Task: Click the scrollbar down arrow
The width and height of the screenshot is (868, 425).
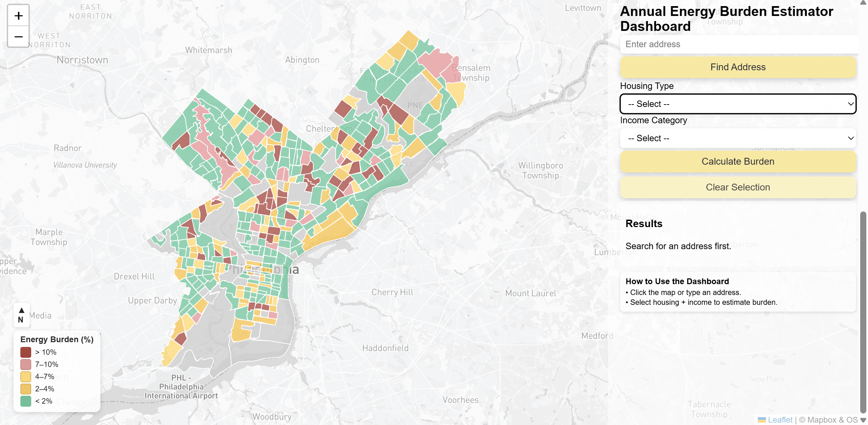Action: point(863,420)
